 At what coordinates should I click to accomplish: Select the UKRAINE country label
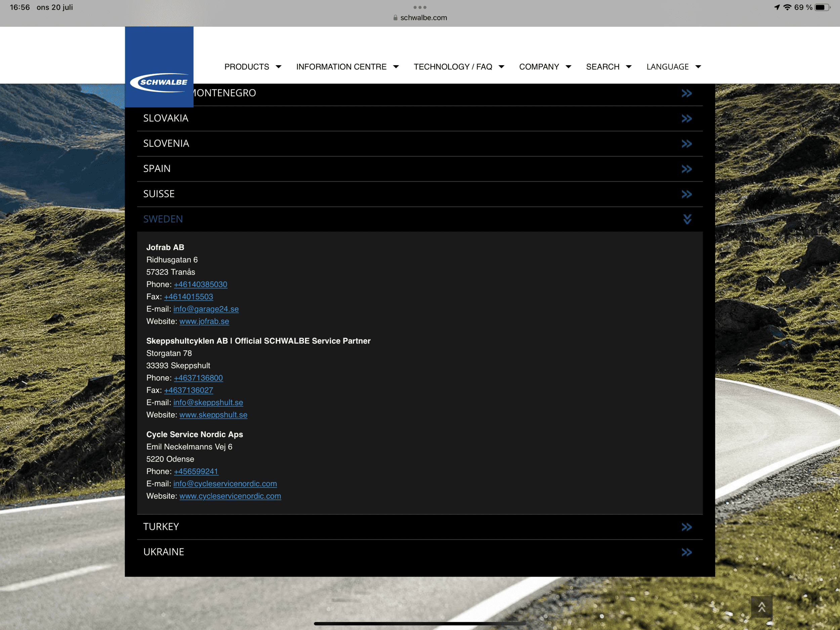[x=164, y=552]
